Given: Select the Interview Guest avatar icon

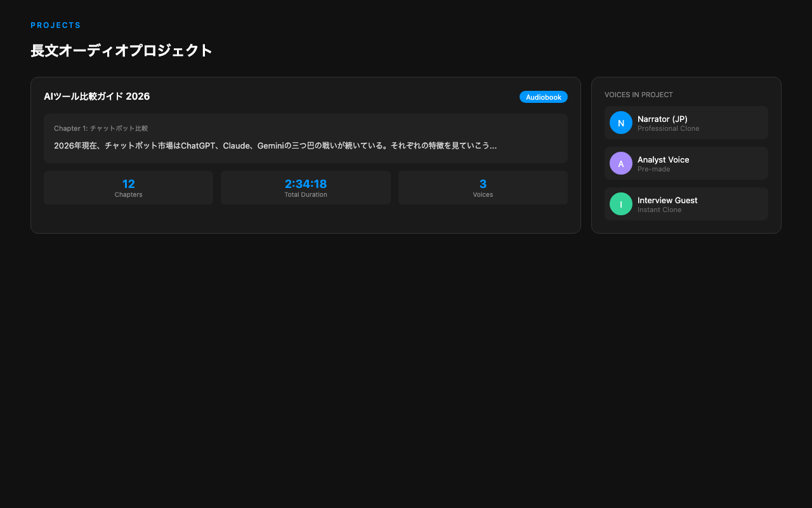Looking at the screenshot, I should [620, 204].
